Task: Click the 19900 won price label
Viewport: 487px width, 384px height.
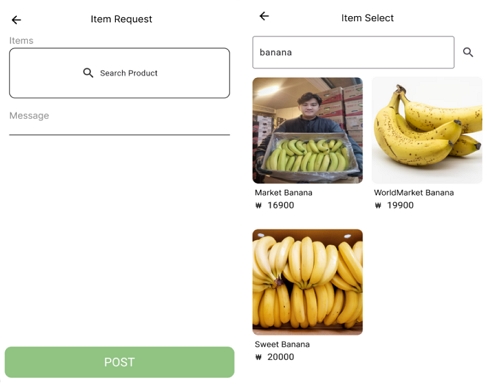Action: [x=394, y=205]
